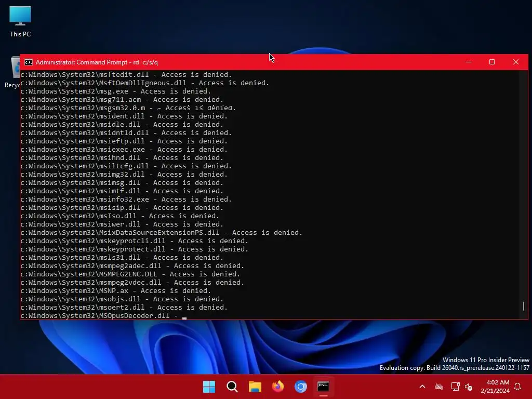Click the line containing MSMPEG2ENC.DLL

point(130,274)
